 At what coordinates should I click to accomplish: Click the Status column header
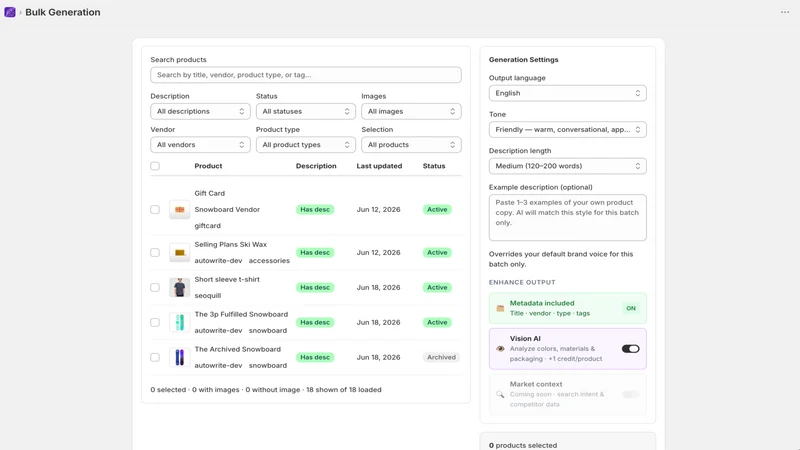click(434, 166)
